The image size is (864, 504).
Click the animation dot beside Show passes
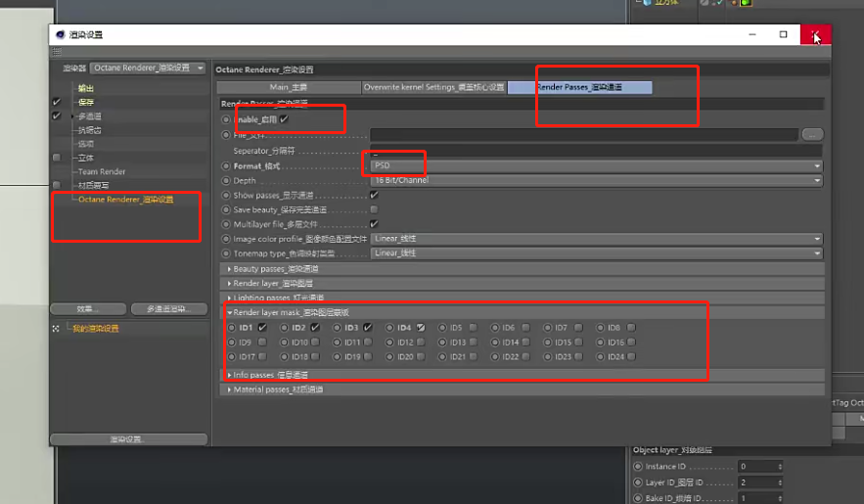tap(226, 195)
